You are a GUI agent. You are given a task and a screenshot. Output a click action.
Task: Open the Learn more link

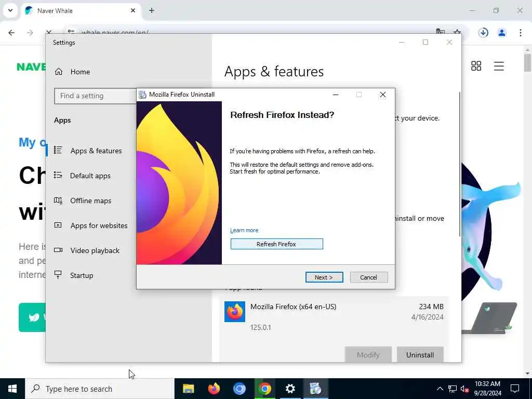244,230
